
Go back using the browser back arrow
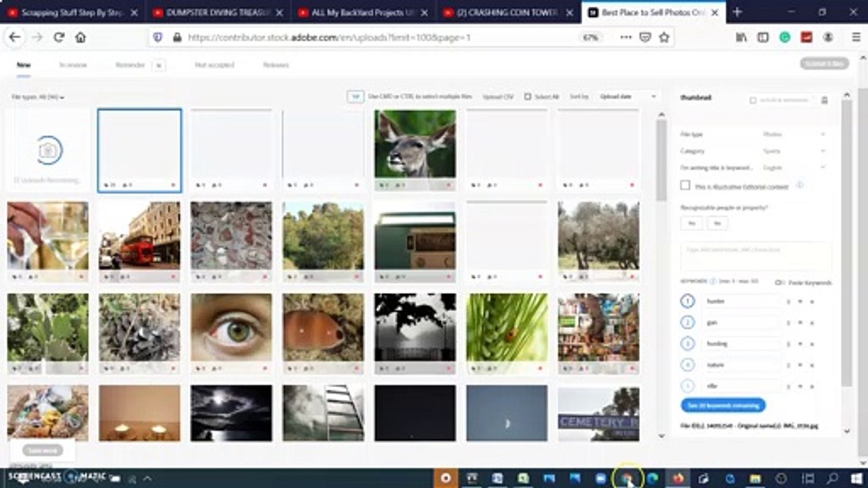coord(14,38)
